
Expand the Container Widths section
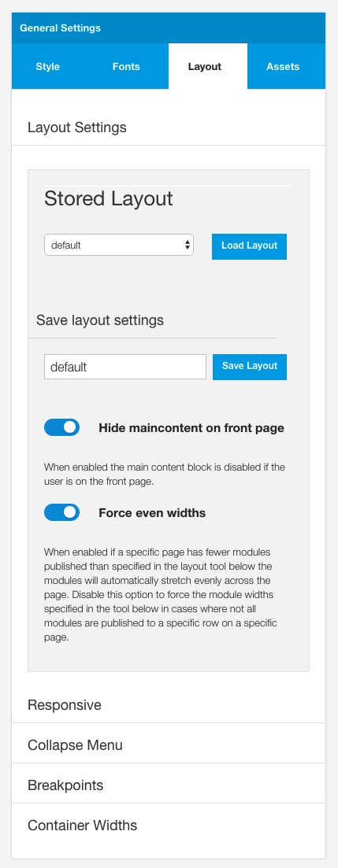[169, 826]
